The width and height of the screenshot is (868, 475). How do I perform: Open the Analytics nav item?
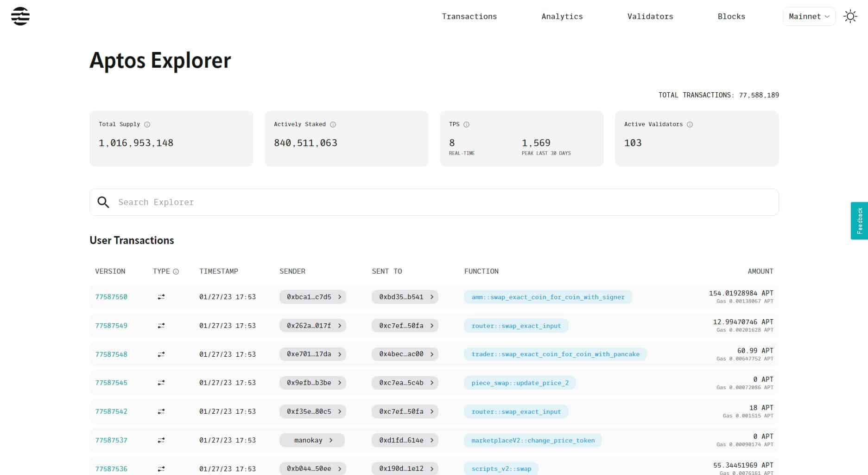562,16
